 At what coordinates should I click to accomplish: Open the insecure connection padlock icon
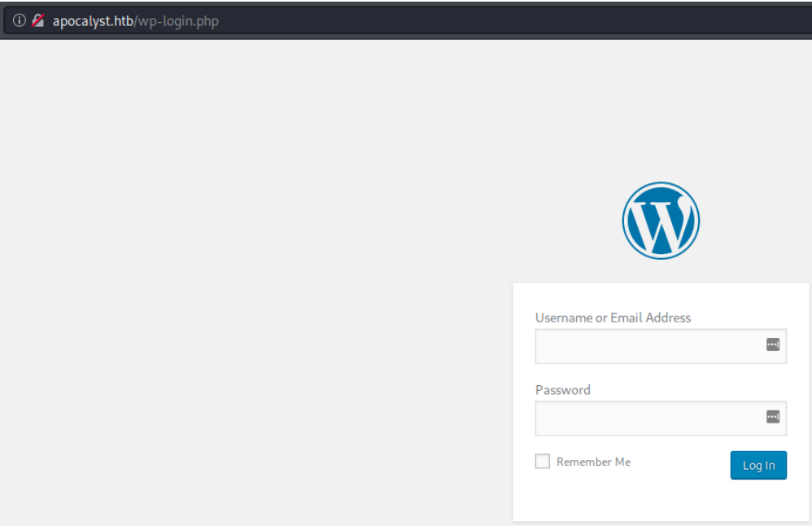(x=37, y=20)
